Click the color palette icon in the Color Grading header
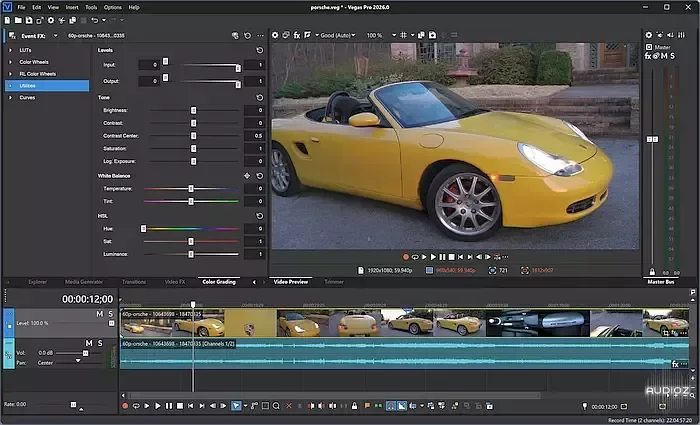Viewport: 700px width, 425px height. click(235, 36)
